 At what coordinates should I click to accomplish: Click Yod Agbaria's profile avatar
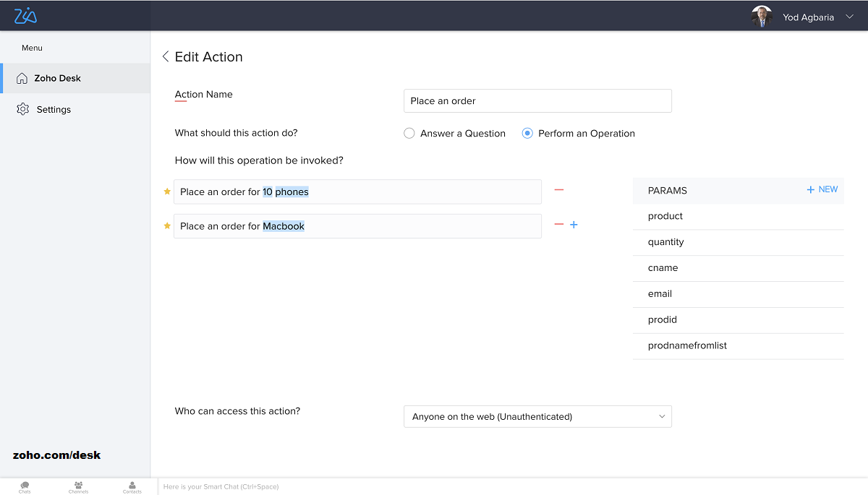(x=762, y=17)
